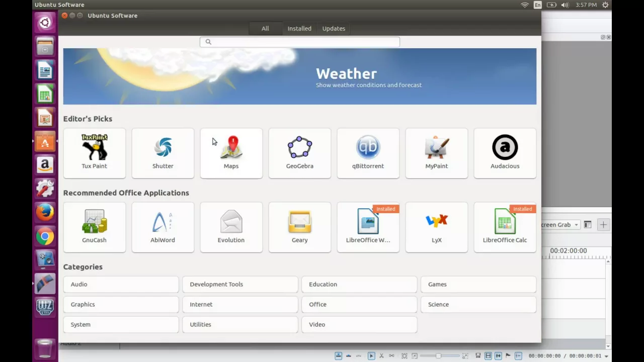Browse the Development Tools category
Image resolution: width=644 pixels, height=362 pixels.
click(240, 284)
